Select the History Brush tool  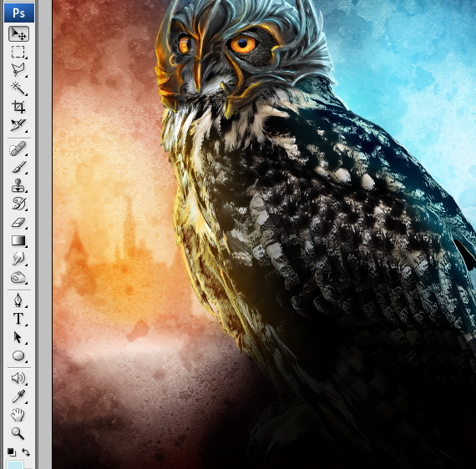[18, 204]
